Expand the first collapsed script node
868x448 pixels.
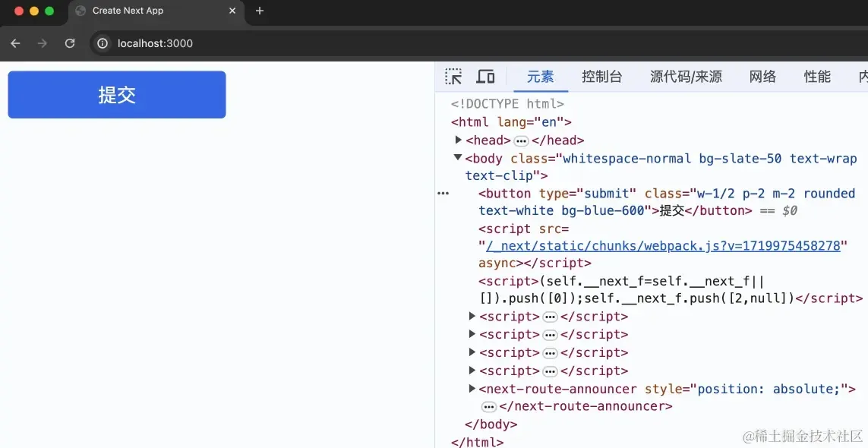click(472, 316)
